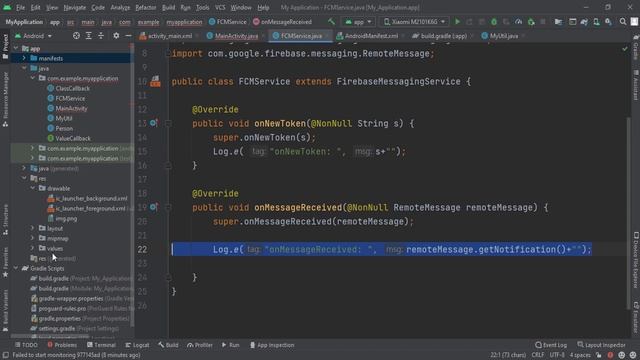Open Layout Inspector tool window

[x=601, y=345]
